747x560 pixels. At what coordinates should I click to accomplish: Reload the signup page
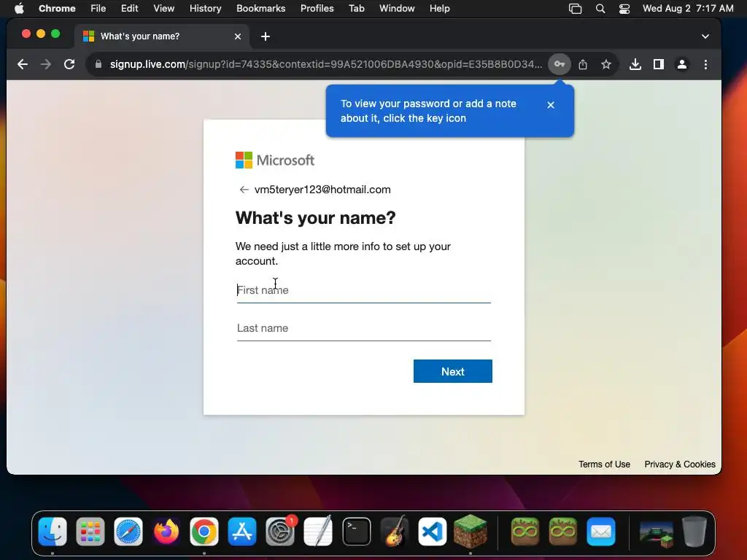point(69,64)
